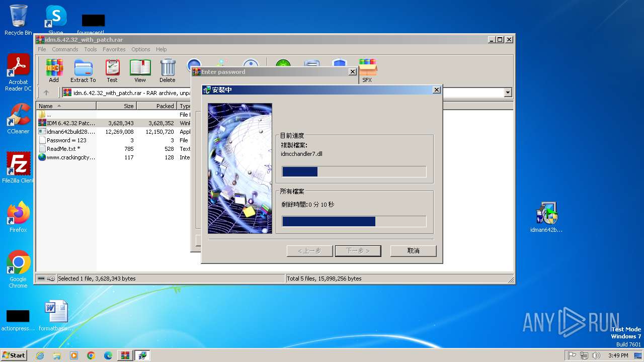Close the 安裝中 installer dialog
The width and height of the screenshot is (644, 362).
click(x=437, y=89)
